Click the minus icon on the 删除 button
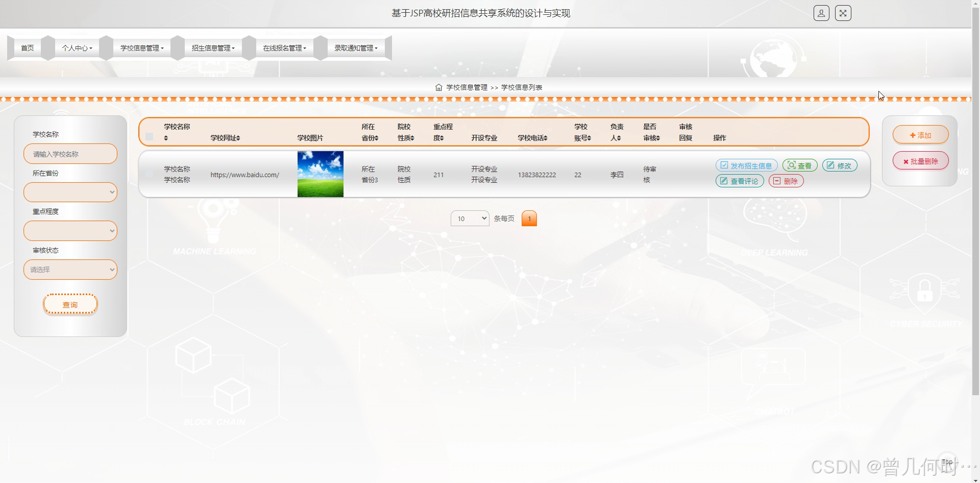Screen dimensions: 980x483 pyautogui.click(x=776, y=181)
